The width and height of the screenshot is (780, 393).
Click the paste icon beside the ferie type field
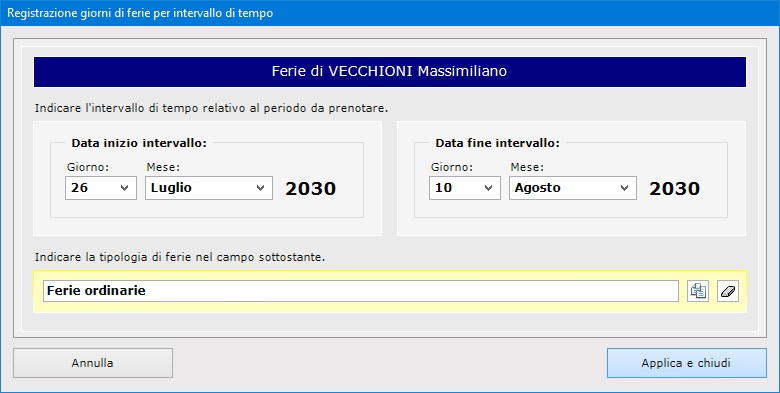tap(698, 291)
